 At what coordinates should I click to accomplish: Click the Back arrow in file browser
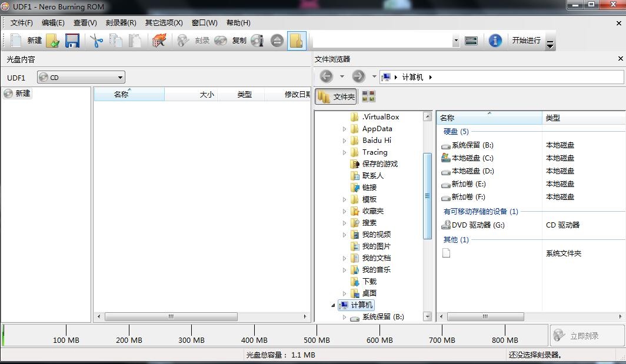coord(327,76)
